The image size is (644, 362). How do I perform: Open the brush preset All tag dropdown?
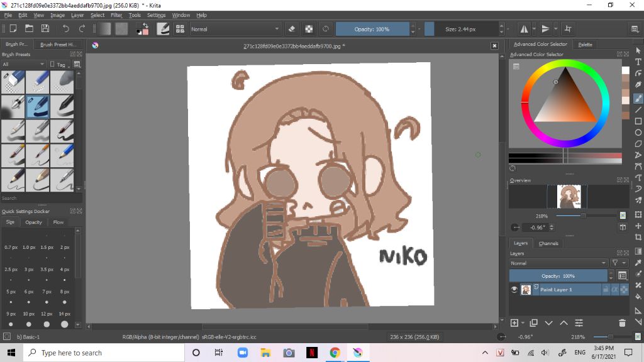click(23, 65)
